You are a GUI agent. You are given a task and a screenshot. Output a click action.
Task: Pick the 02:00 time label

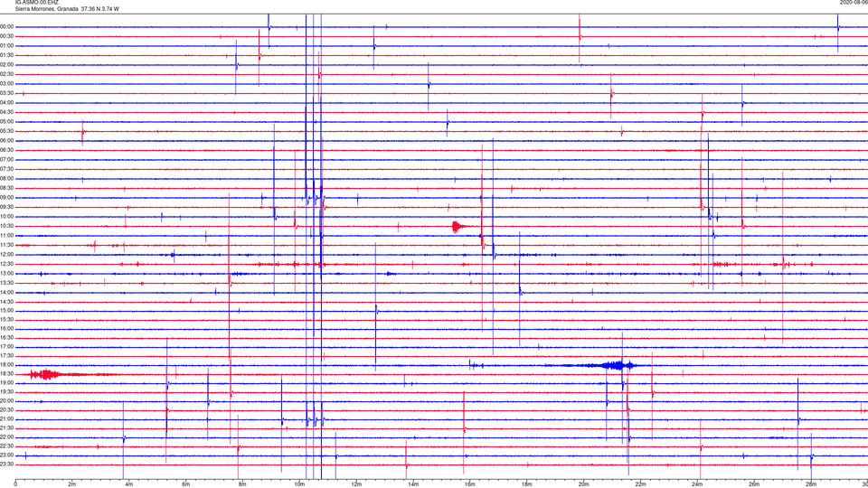7,65
